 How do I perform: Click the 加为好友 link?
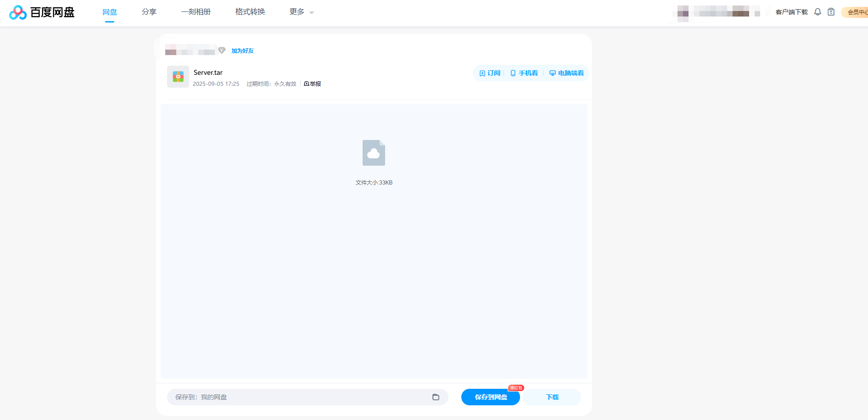(242, 51)
